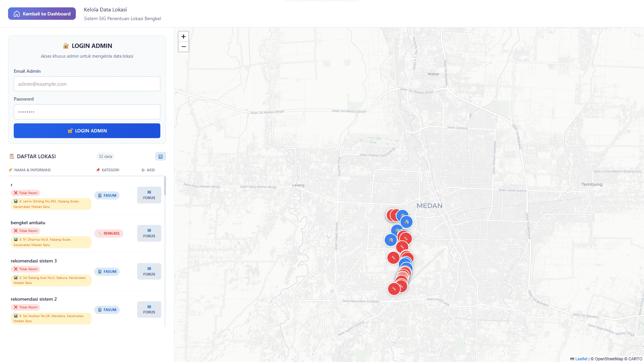The height and width of the screenshot is (362, 644).
Task: Click the unlock icon inside LOGIN ADMIN button
Action: click(x=70, y=131)
